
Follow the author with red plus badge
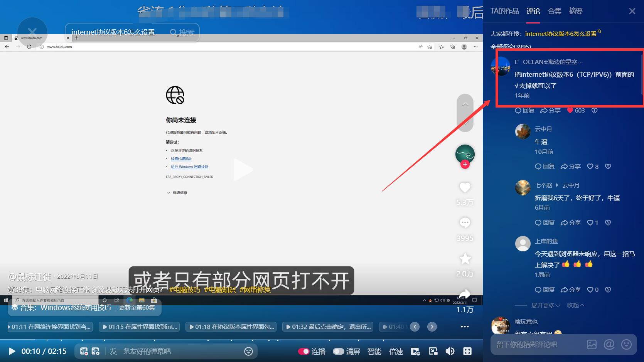point(465,164)
